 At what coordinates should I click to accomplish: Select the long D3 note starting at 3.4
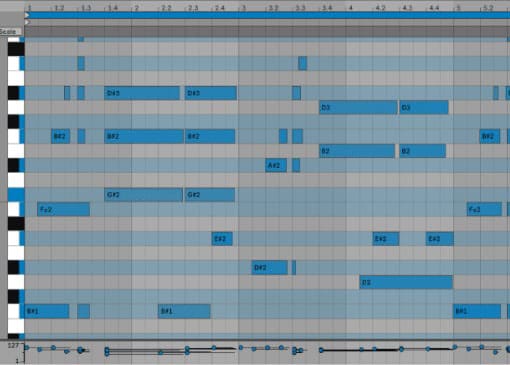pos(358,107)
